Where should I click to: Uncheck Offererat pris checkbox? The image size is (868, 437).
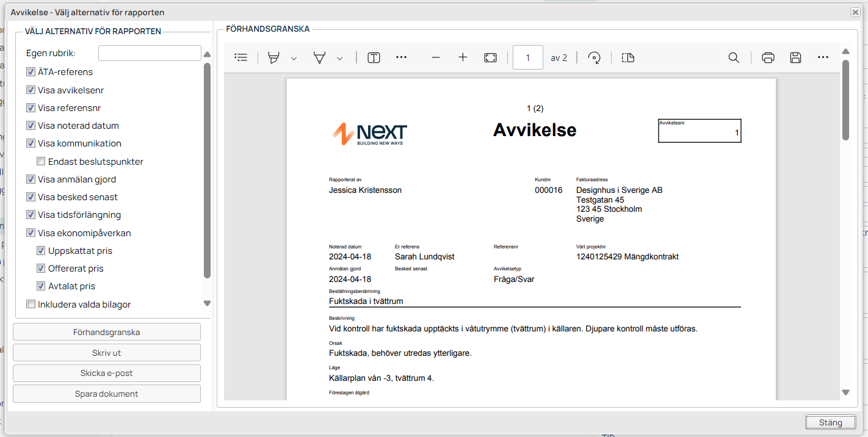pos(41,269)
